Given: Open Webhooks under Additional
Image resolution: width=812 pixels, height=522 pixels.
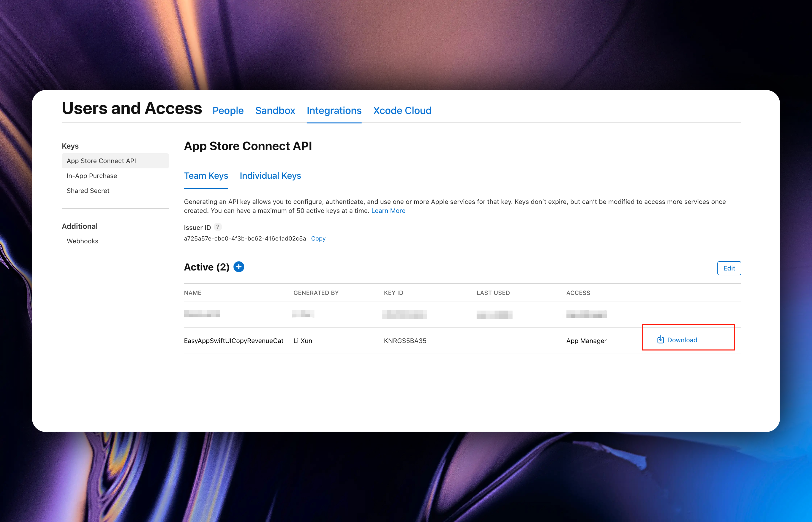Looking at the screenshot, I should tap(82, 241).
